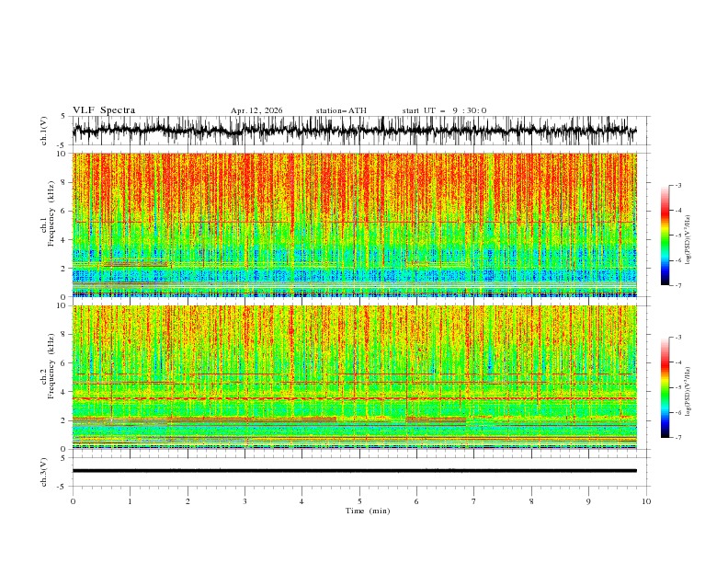This screenshot has height=563, width=728.
Task: Click the 0 minute tick on time axis
Action: pos(73,501)
